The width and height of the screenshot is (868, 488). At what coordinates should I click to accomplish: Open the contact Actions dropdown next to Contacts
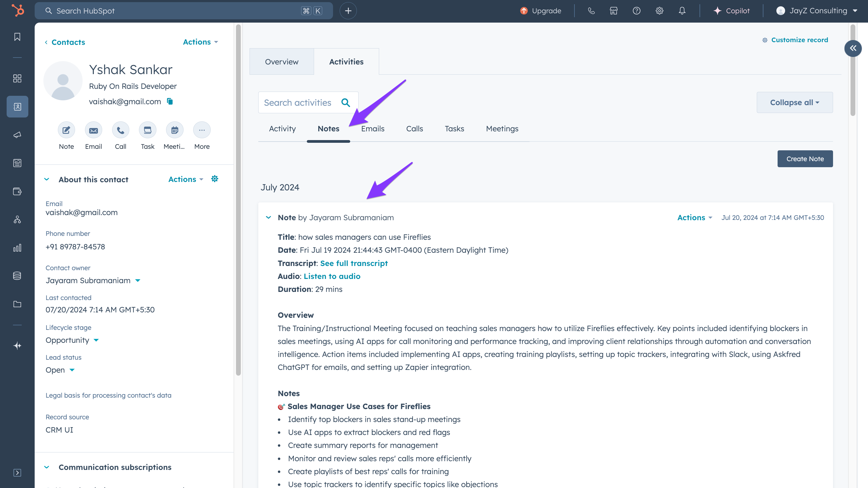[x=200, y=42]
